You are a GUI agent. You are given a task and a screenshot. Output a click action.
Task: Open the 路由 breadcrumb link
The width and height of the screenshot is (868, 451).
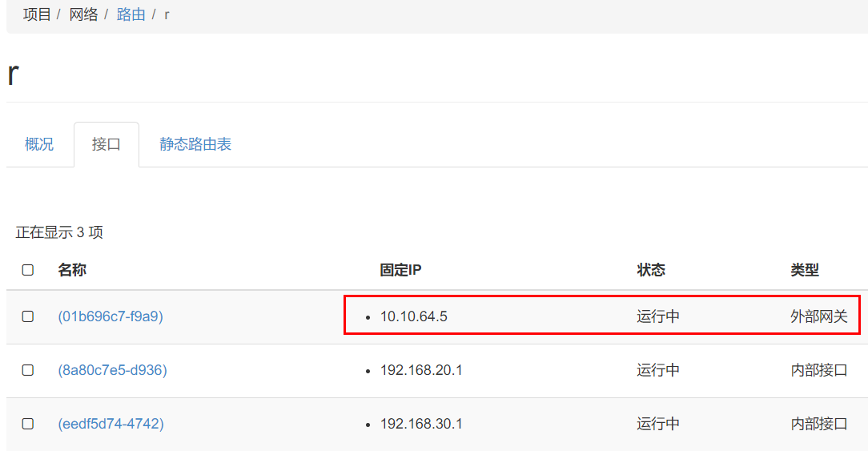131,14
